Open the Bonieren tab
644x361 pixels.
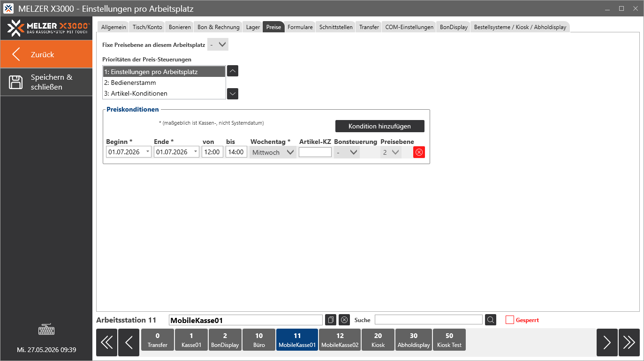click(180, 27)
